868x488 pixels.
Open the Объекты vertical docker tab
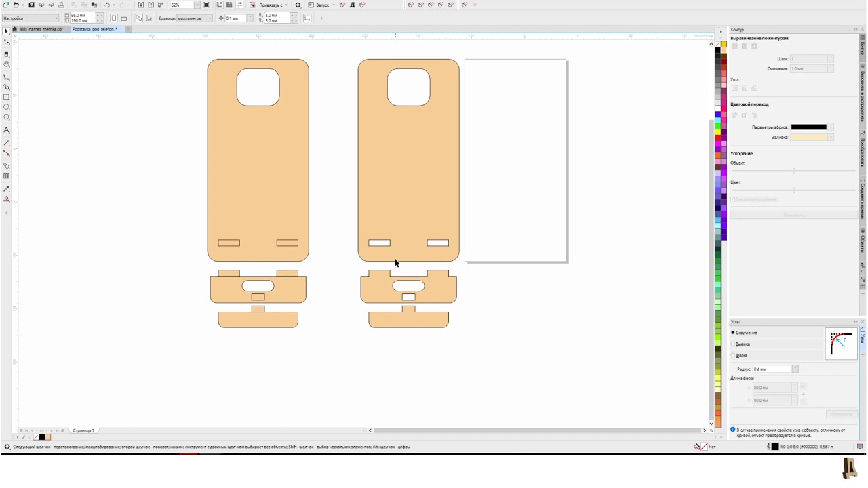[x=863, y=241]
